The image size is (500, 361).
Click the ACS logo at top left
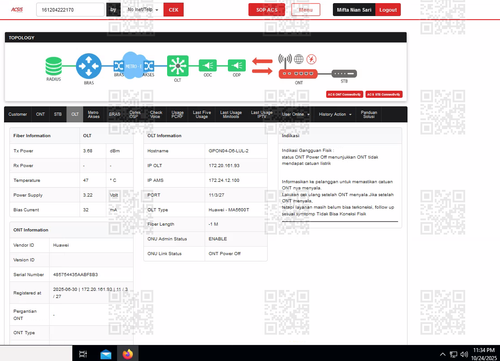click(x=17, y=9)
